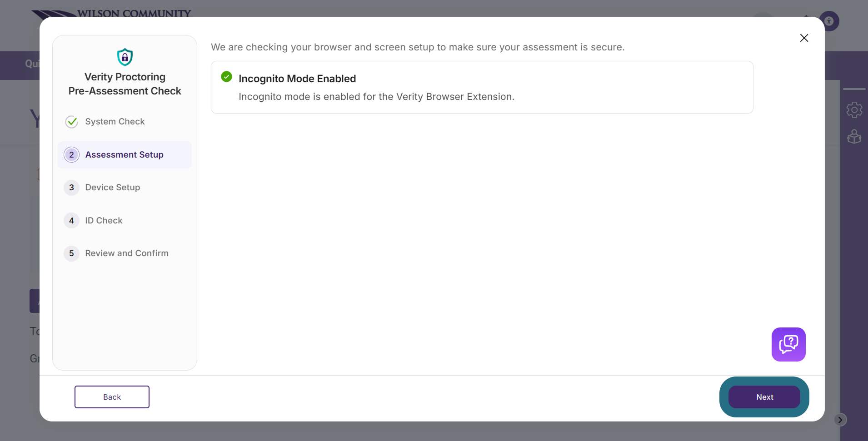Click the settings gear icon in right sidebar
This screenshot has width=868, height=441.
(854, 110)
